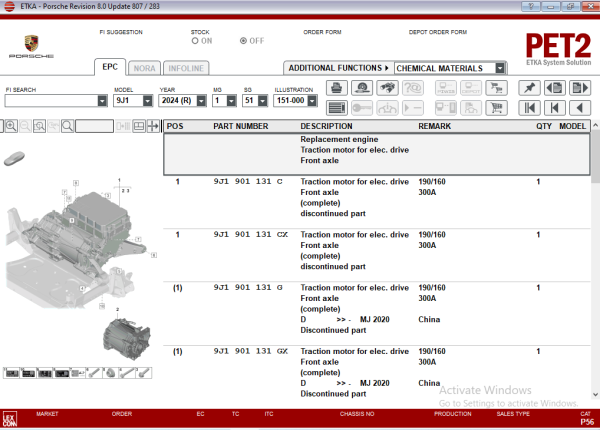
Task: Click the help button in title bar
Action: [531, 6]
